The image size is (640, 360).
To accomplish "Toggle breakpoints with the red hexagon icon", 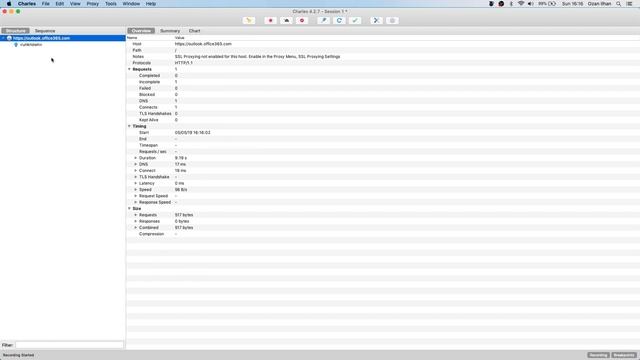I will [302, 20].
